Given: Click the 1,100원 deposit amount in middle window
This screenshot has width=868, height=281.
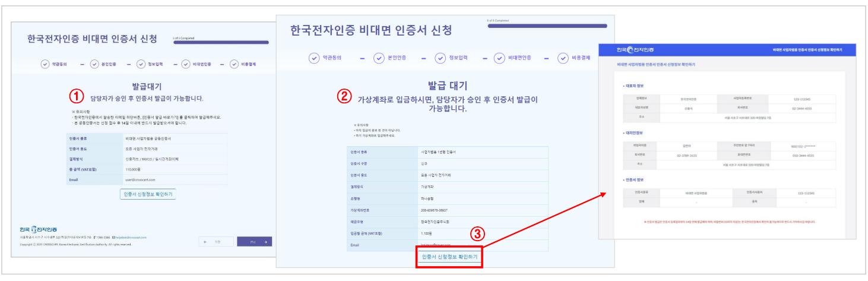Looking at the screenshot, I should [427, 233].
